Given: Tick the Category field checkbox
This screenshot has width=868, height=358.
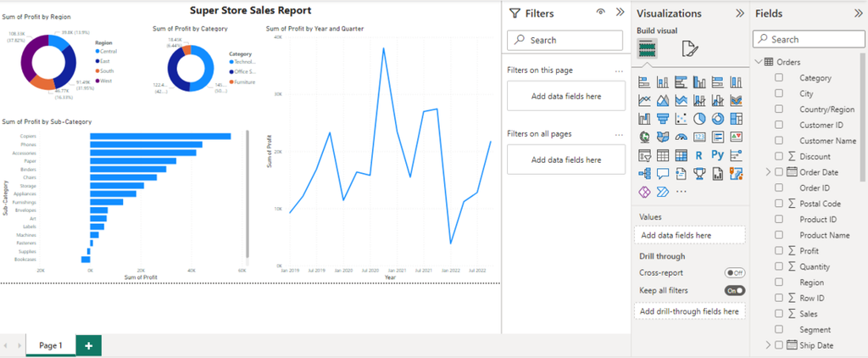Looking at the screenshot, I should click(778, 78).
